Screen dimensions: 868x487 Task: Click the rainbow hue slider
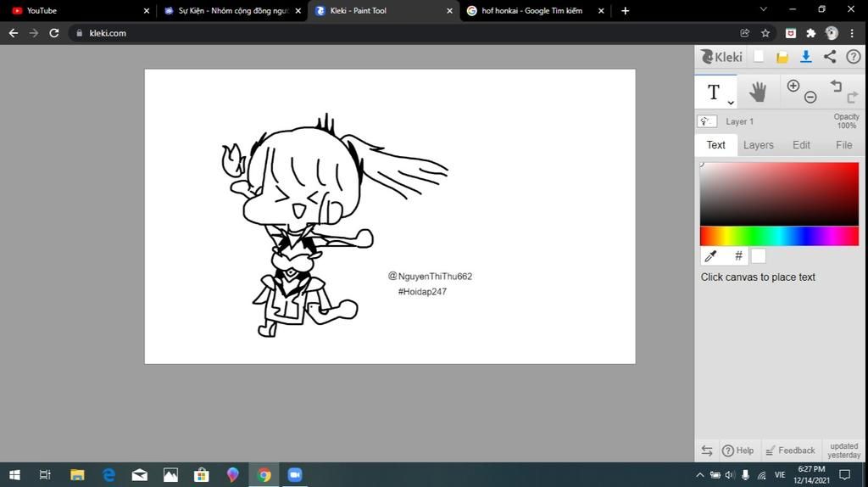[x=780, y=236]
